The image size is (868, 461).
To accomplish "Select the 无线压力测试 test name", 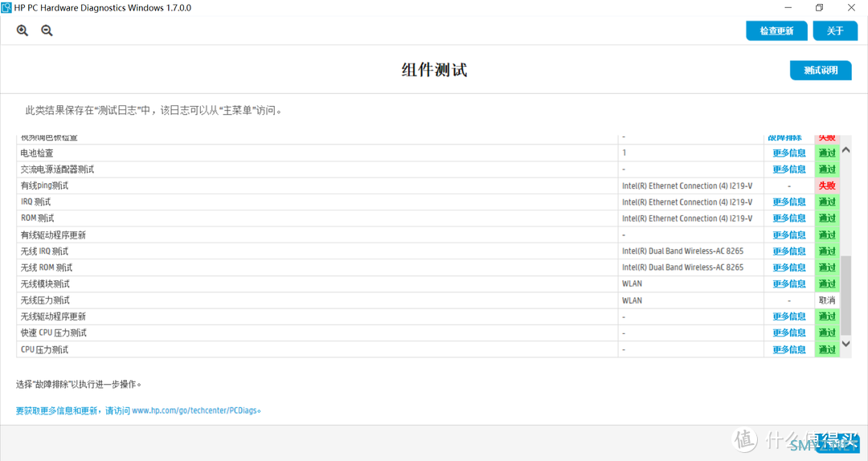I will [x=45, y=300].
